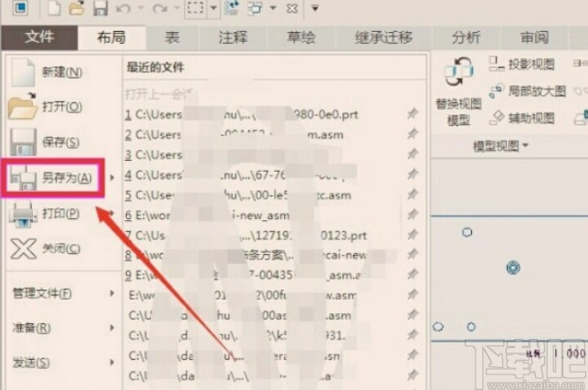Switch to the 审阅 ribbon tab
Image resolution: width=588 pixels, height=390 pixels.
point(534,37)
